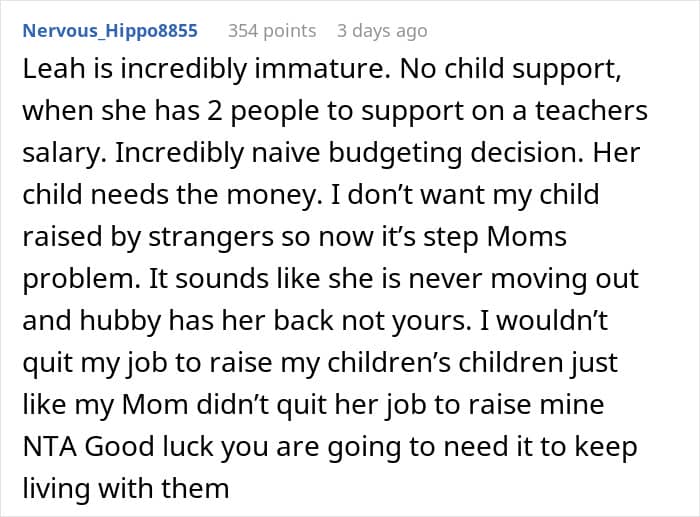Click the name Leah in the comment

(x=54, y=69)
